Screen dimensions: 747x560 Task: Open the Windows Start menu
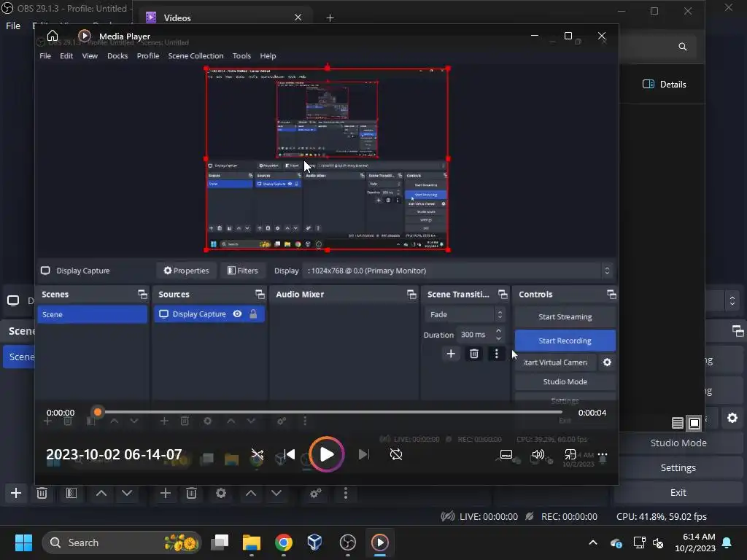[x=23, y=542]
